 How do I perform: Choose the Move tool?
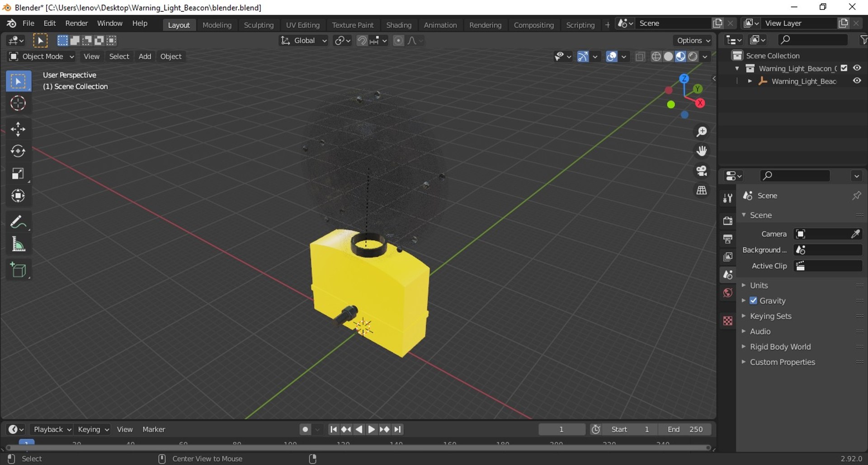pyautogui.click(x=19, y=129)
